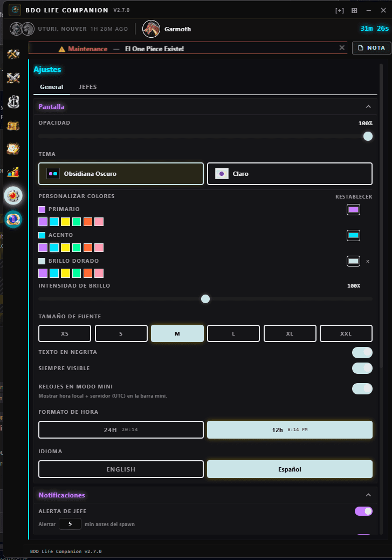Screen dimensions: 392x560
Task: Choose the 12h time format
Action: [x=290, y=429]
